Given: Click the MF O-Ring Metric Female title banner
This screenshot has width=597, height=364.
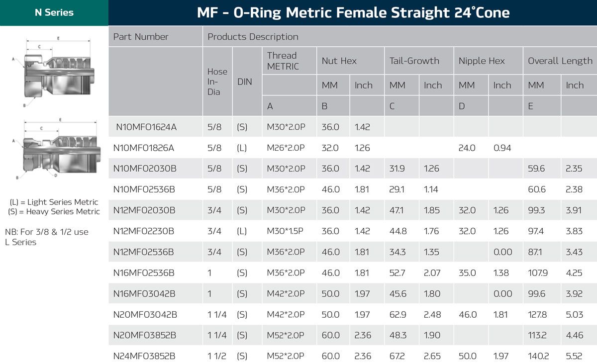Looking at the screenshot, I should coord(353,13).
